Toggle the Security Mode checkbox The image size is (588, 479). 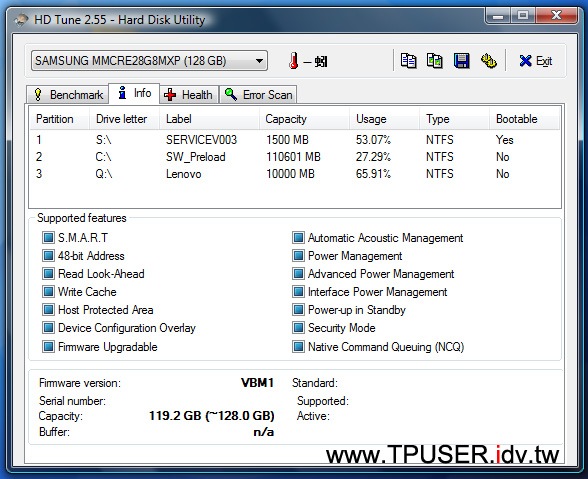click(x=298, y=327)
